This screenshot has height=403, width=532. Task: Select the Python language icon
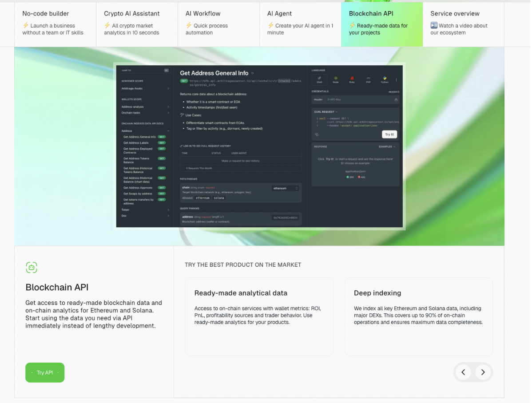[x=385, y=79]
